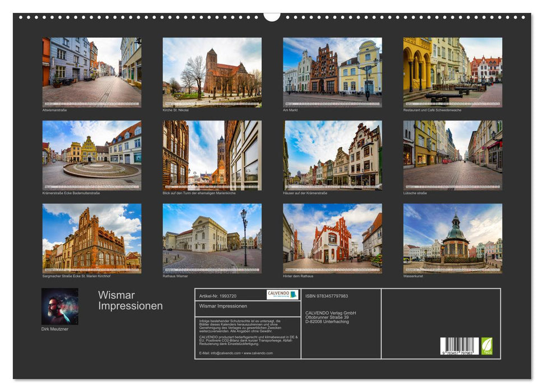
Task: Click the Artikel-Nr. 1993720 field
Action: (x=219, y=293)
